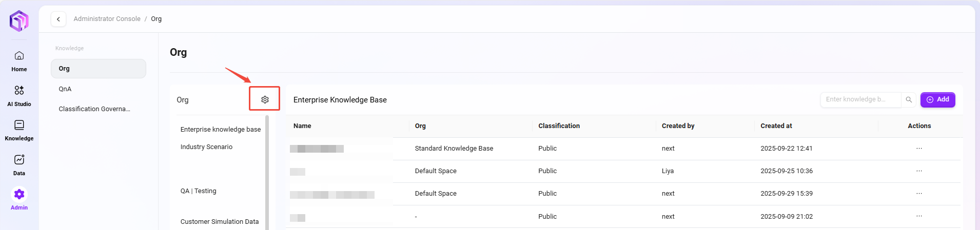Viewport: 980px width, 230px height.
Task: Open actions menu for 2025-09-09 row
Action: [919, 216]
